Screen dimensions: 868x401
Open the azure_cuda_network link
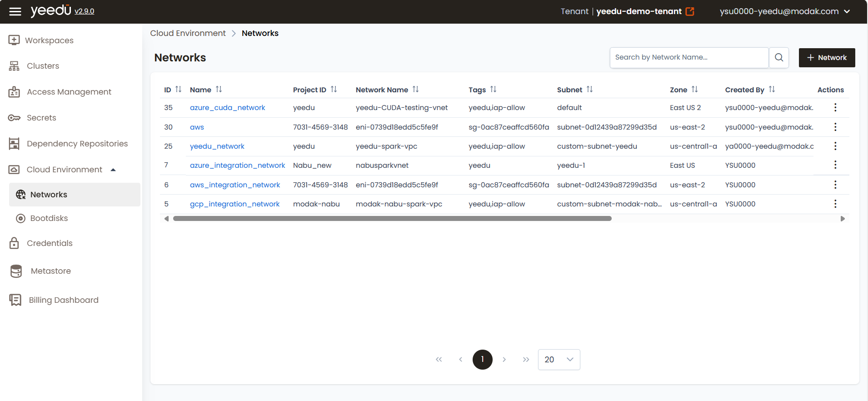click(x=227, y=108)
